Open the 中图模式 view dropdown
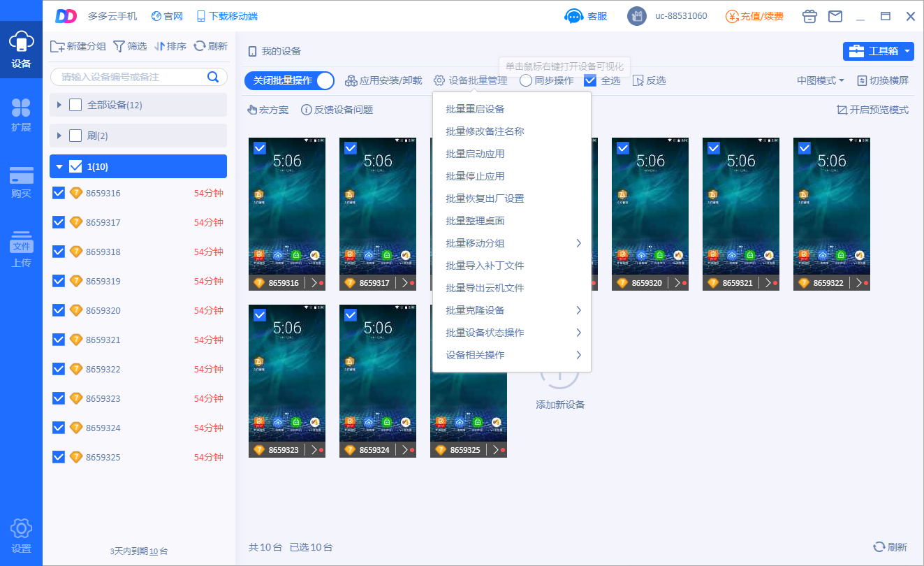924x566 pixels. 821,80
